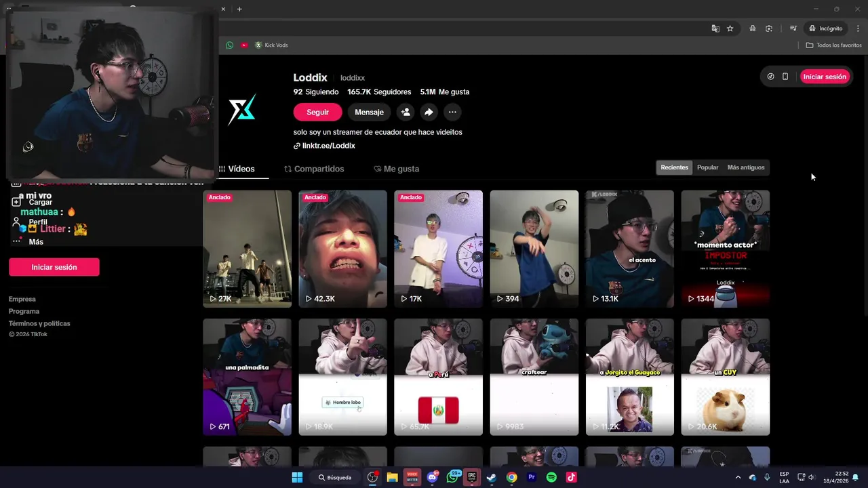Open the 'Hombre lobo' video thumbnail
The width and height of the screenshot is (868, 488).
[342, 377]
